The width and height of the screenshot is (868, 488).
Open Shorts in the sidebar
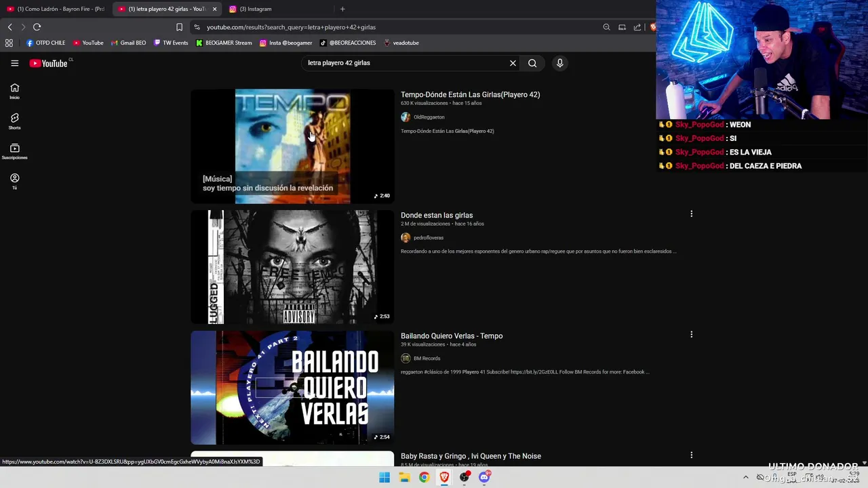pyautogui.click(x=14, y=121)
